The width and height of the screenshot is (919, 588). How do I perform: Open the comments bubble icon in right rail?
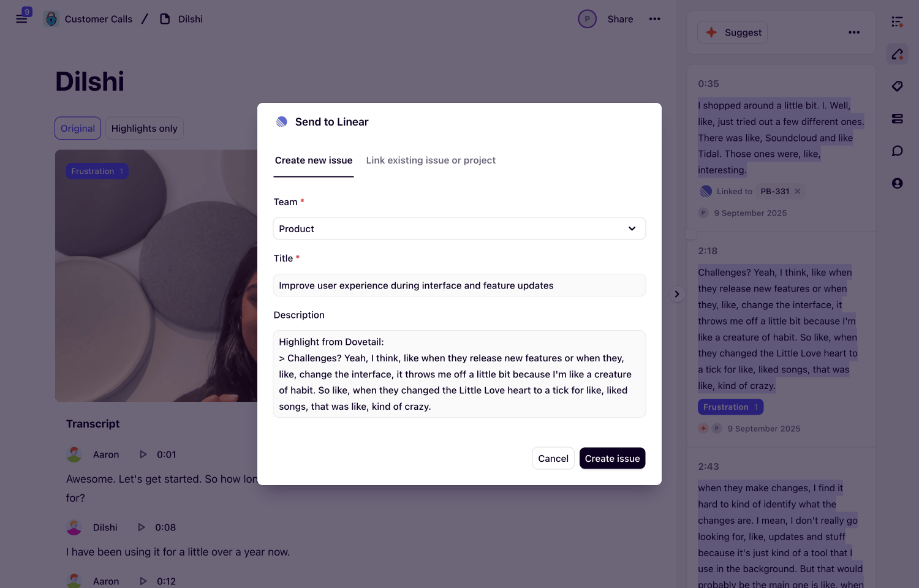coord(897,151)
